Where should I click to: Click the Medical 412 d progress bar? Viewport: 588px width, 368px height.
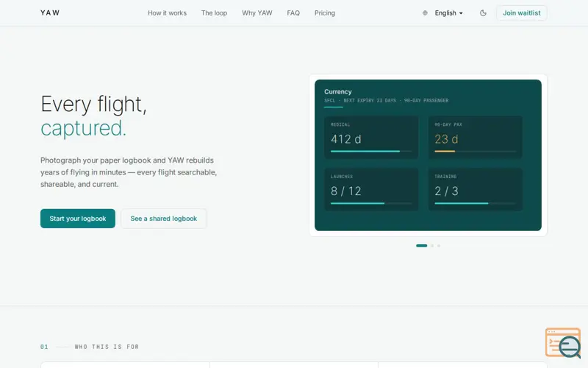(x=371, y=152)
